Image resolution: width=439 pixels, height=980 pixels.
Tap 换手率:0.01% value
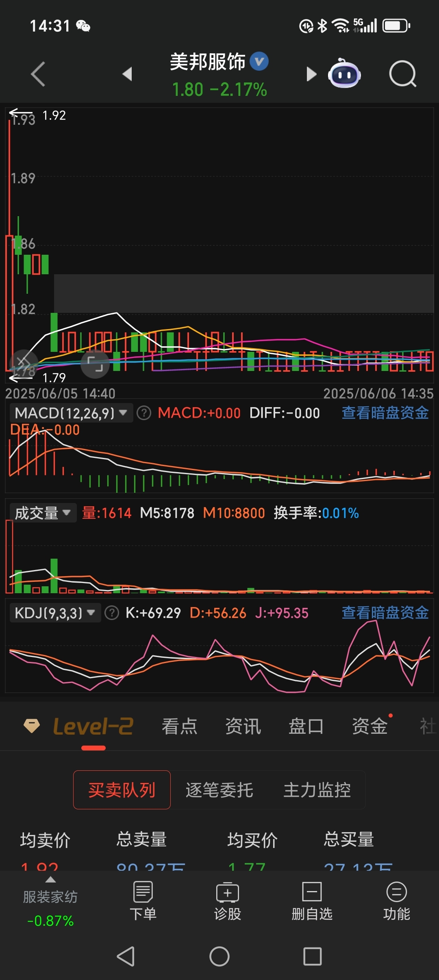coord(316,513)
